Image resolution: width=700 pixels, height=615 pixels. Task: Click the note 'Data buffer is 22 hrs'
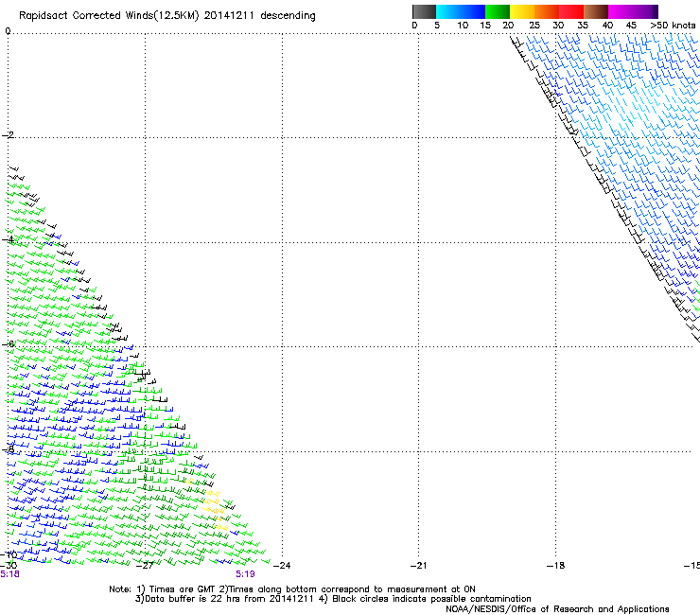(x=194, y=599)
